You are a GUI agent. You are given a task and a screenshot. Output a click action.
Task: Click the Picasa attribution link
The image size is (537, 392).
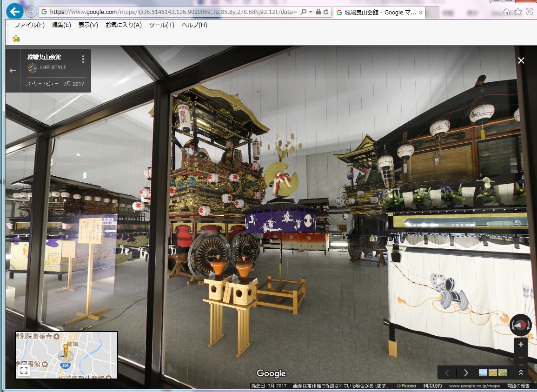406,386
